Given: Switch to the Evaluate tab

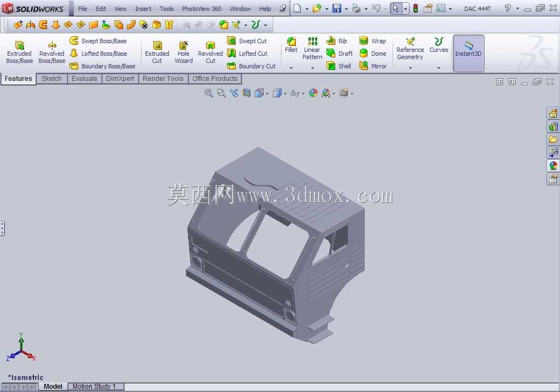Looking at the screenshot, I should pos(84,79).
